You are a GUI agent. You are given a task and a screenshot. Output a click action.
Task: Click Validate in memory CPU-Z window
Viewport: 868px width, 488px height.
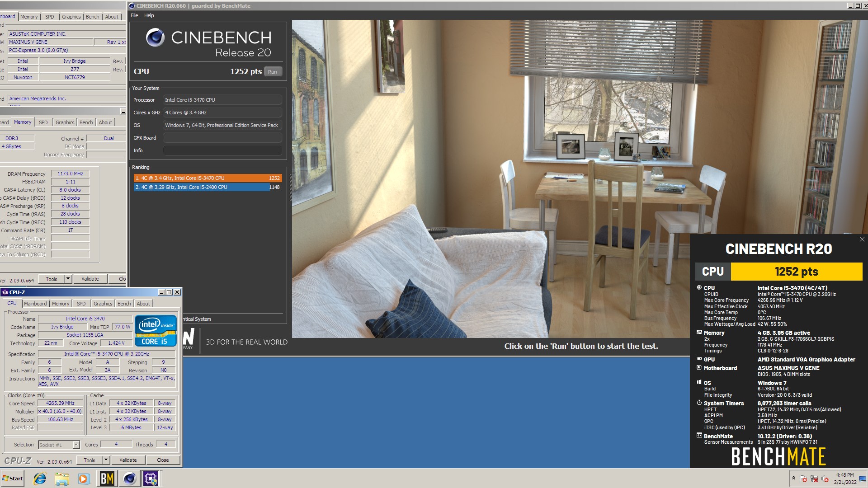tap(90, 279)
